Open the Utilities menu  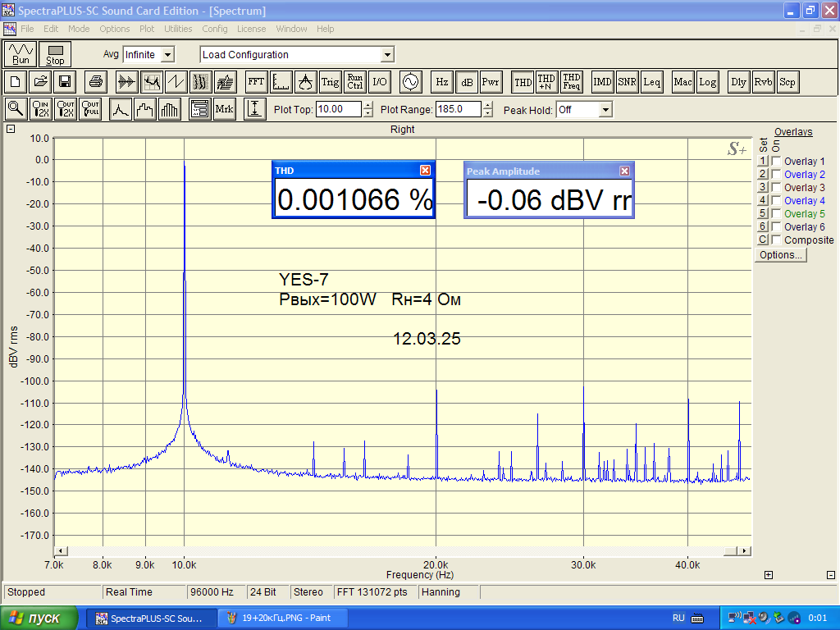(178, 29)
